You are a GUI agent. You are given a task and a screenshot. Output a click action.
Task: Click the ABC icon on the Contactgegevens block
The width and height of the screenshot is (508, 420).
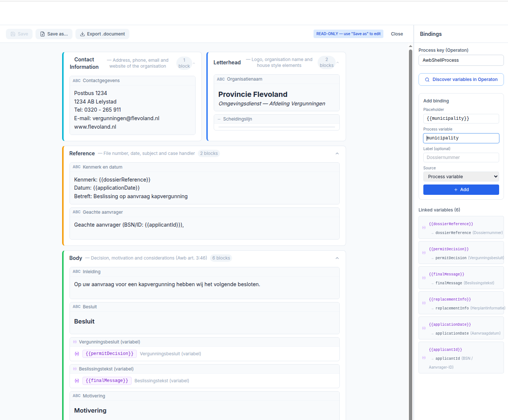tap(77, 80)
